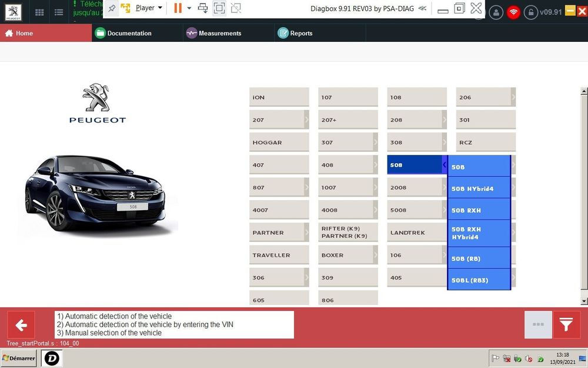Select the 301 vehicle model
The height and width of the screenshot is (368, 588).
click(486, 120)
